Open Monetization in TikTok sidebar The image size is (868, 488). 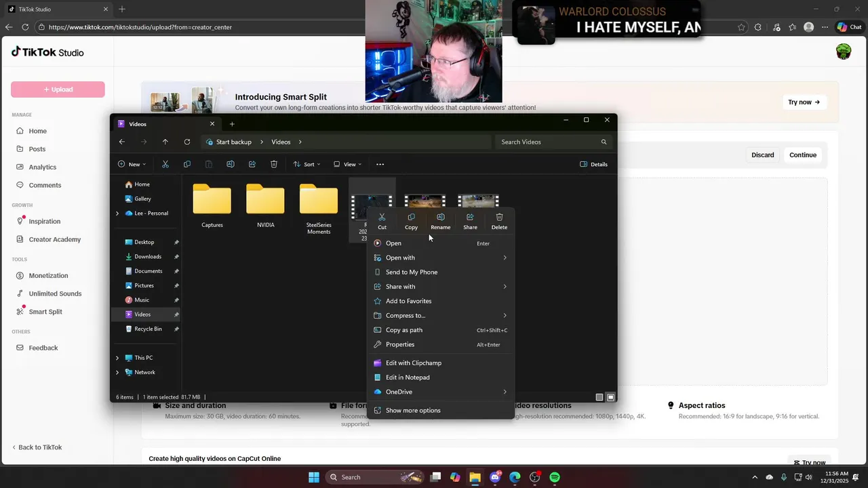(x=48, y=276)
